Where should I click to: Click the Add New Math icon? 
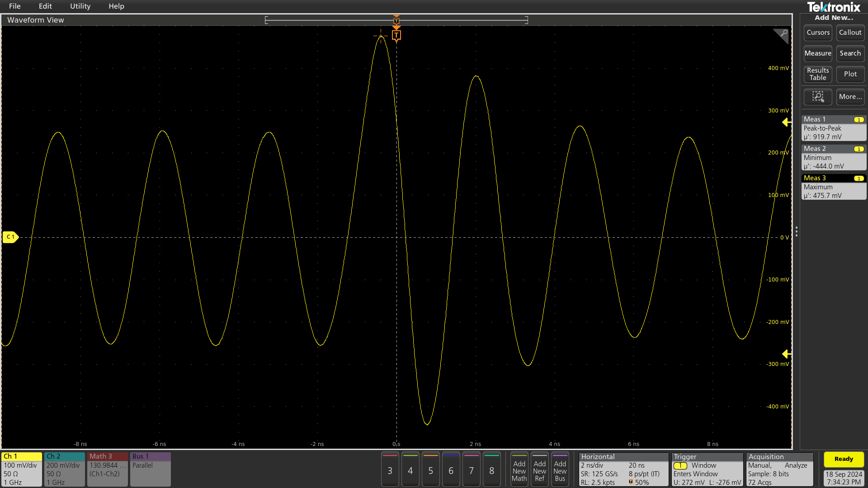pyautogui.click(x=519, y=469)
